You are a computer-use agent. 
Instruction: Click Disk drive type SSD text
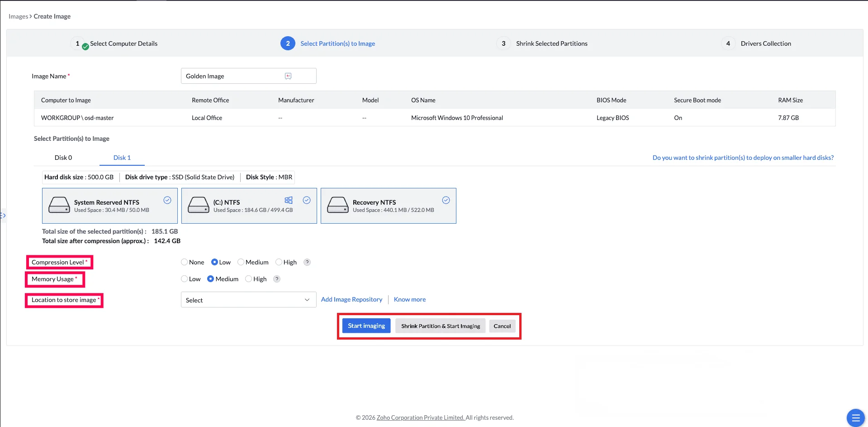click(x=180, y=177)
